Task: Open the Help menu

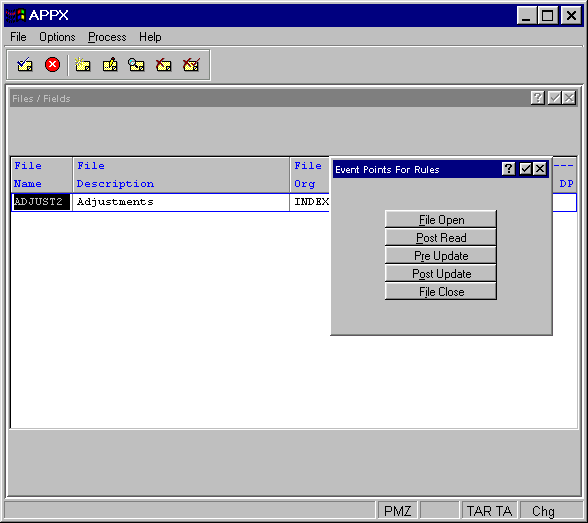Action: (150, 37)
